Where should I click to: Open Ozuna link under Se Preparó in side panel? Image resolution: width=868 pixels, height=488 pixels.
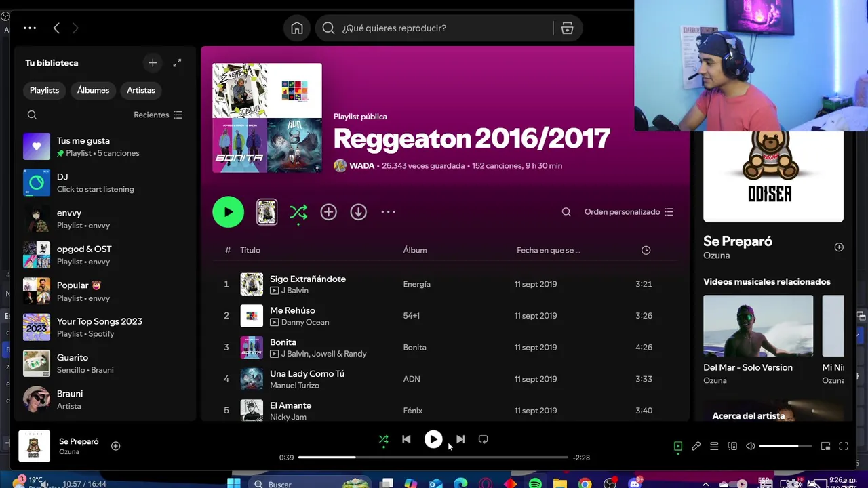[x=716, y=256]
